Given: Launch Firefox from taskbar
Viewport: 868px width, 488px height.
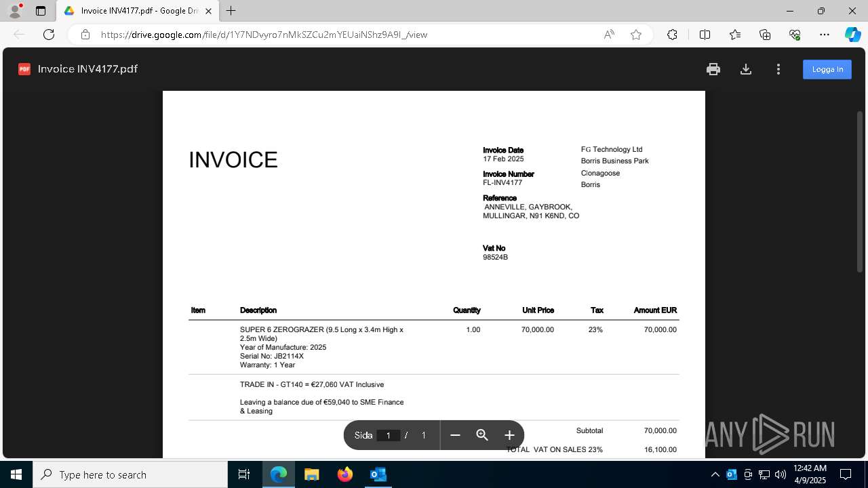Looking at the screenshot, I should point(345,474).
